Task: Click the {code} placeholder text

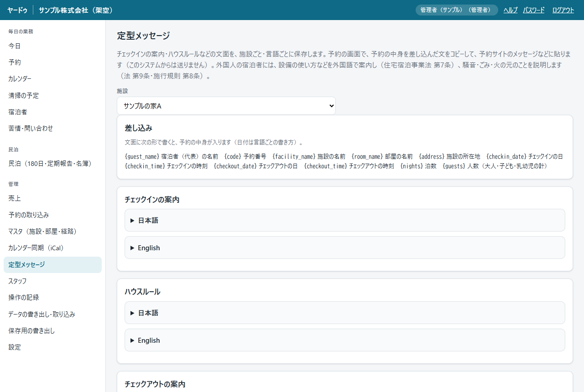Action: click(233, 156)
